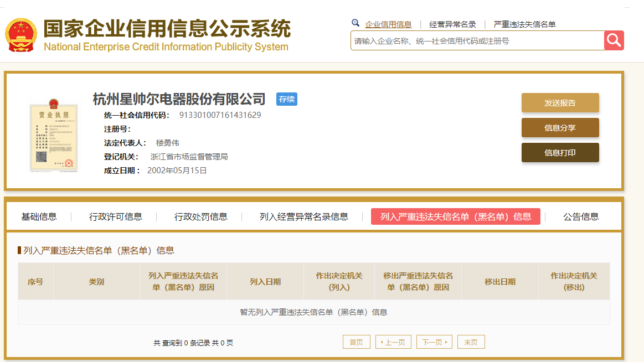This screenshot has height=362, width=644.
Task: Click the 上一页 pagination button
Action: click(x=393, y=342)
